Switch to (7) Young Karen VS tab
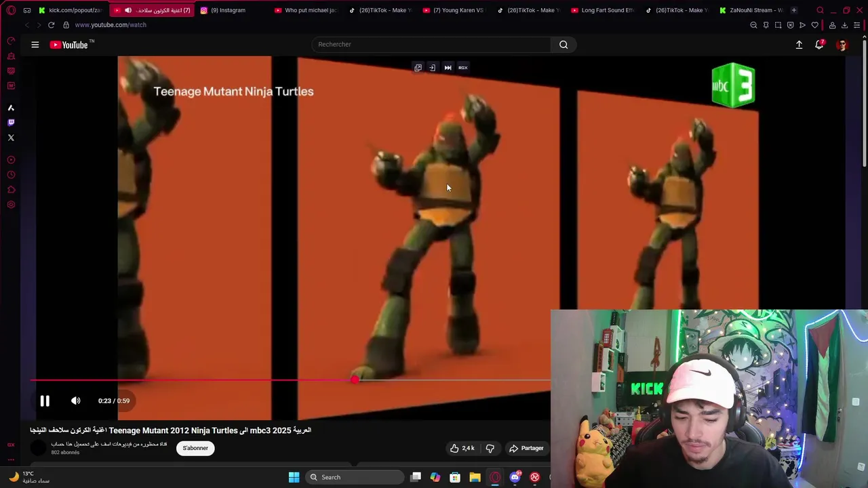The height and width of the screenshot is (488, 868). [x=454, y=10]
